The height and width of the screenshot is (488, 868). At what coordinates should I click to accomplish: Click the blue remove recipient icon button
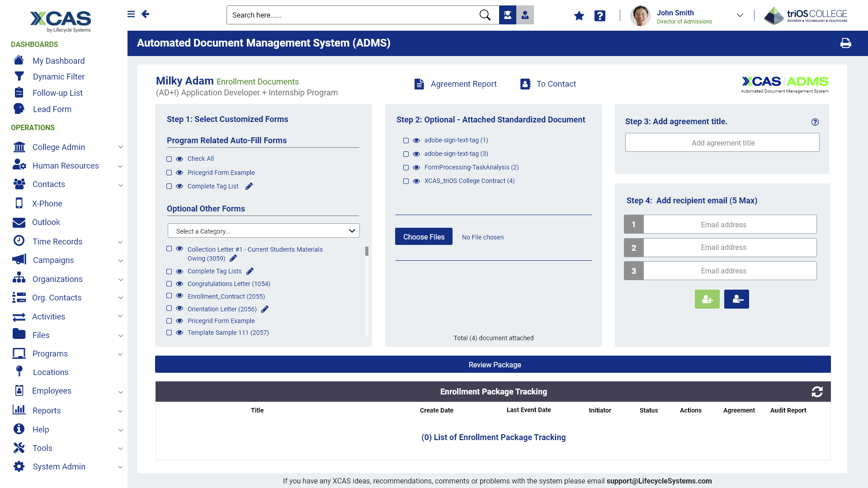[736, 299]
